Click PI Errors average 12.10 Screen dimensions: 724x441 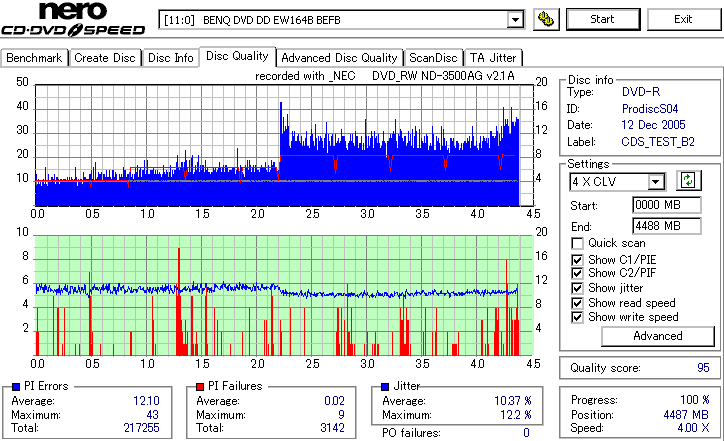click(x=146, y=401)
